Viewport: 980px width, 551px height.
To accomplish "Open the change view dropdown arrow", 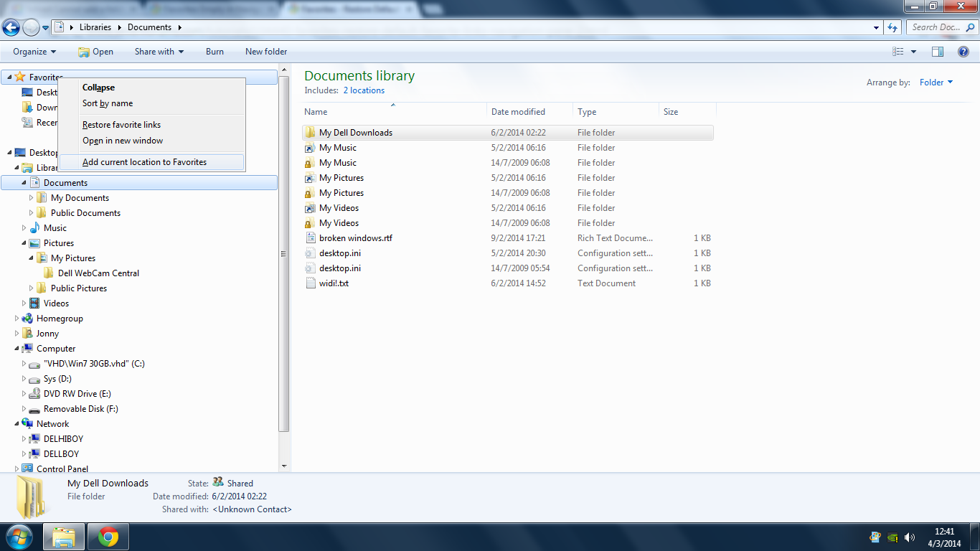I will click(913, 52).
